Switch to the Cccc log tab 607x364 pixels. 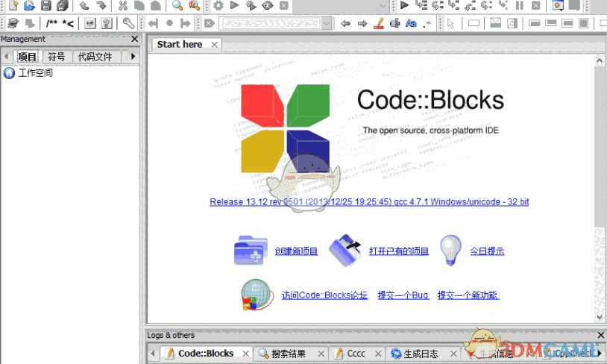pos(356,354)
